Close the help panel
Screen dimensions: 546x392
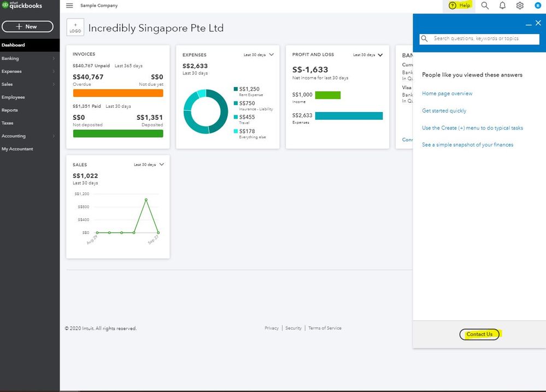pos(538,23)
